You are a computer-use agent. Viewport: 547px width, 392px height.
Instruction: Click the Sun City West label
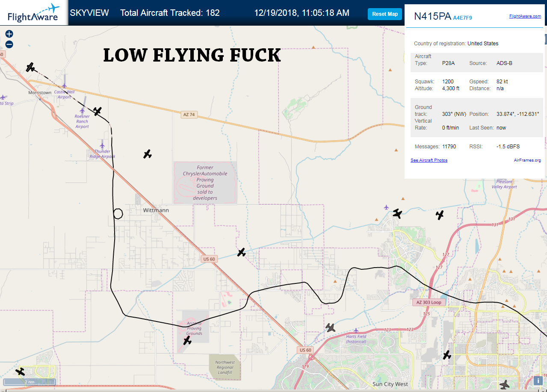390,384
